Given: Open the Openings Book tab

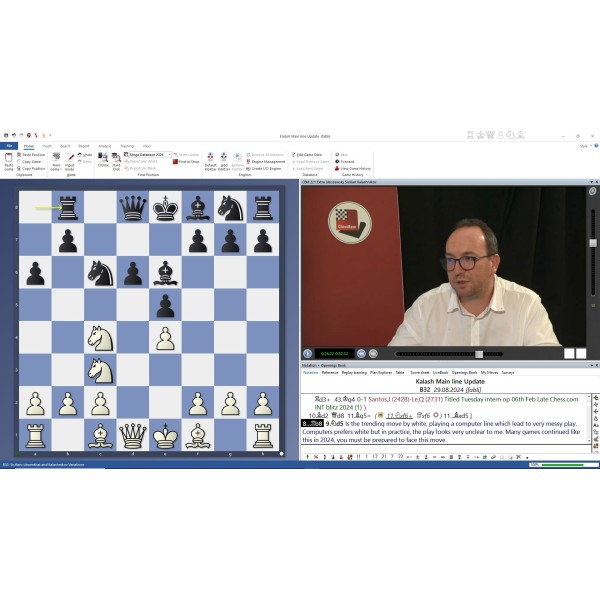Looking at the screenshot, I should click(x=465, y=372).
